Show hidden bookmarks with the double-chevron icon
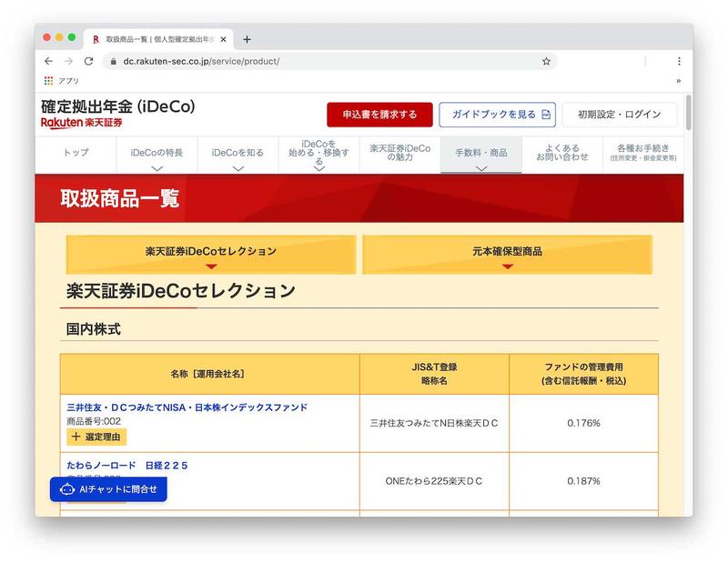Screen dimensions: 728x563 (x=678, y=81)
